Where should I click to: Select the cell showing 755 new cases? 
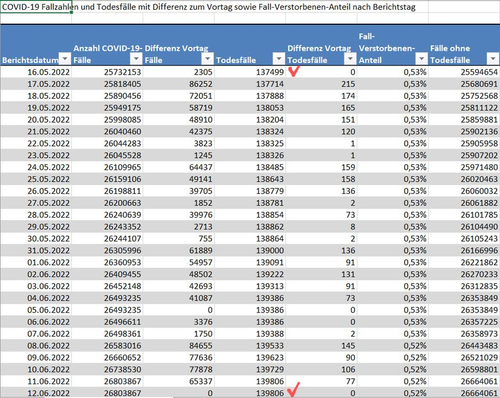179,239
